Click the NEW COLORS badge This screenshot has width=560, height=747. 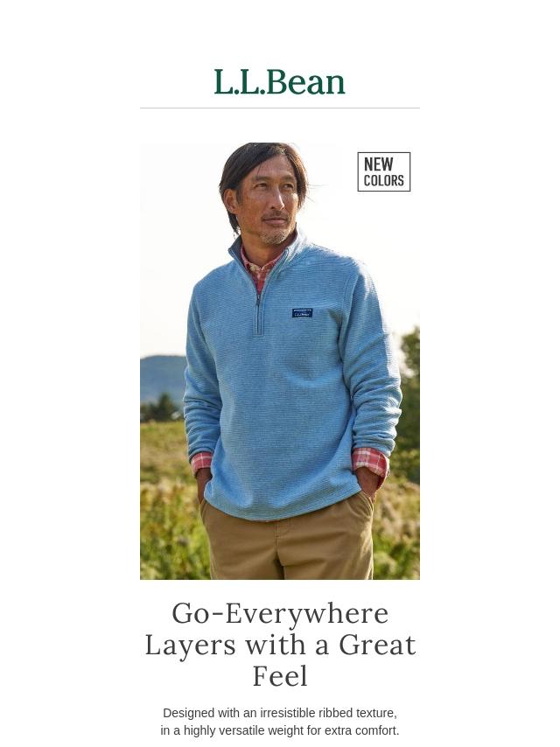point(383,172)
